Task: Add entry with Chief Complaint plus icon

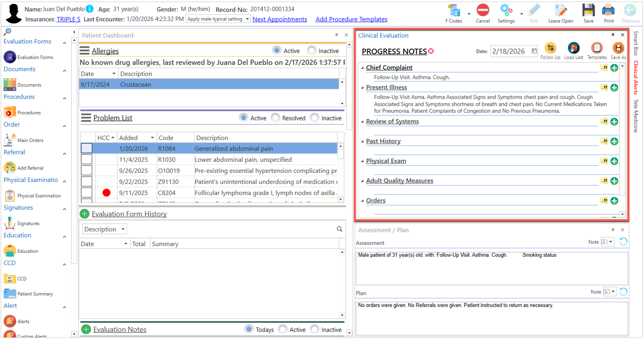Action: (614, 68)
